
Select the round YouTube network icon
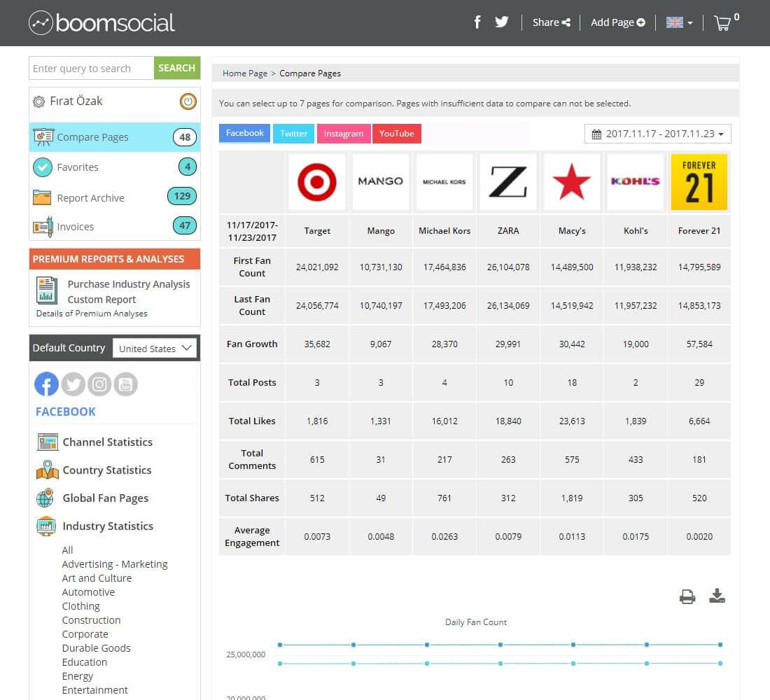[x=126, y=384]
